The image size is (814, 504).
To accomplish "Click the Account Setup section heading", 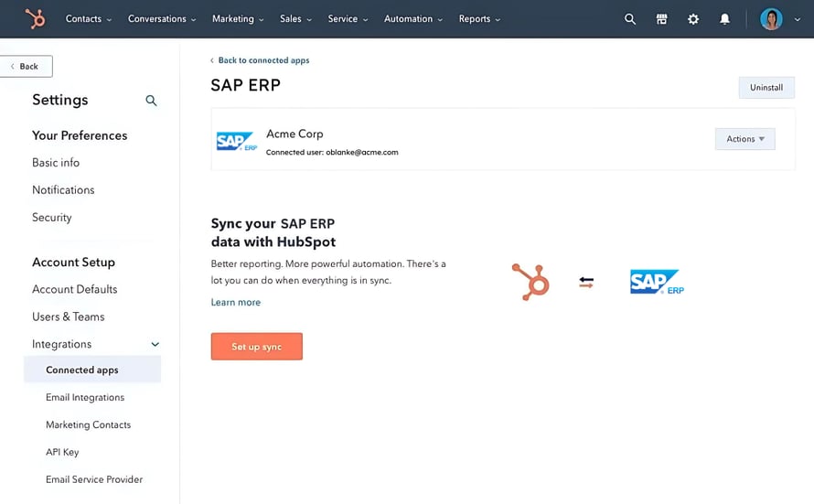I will [x=73, y=263].
